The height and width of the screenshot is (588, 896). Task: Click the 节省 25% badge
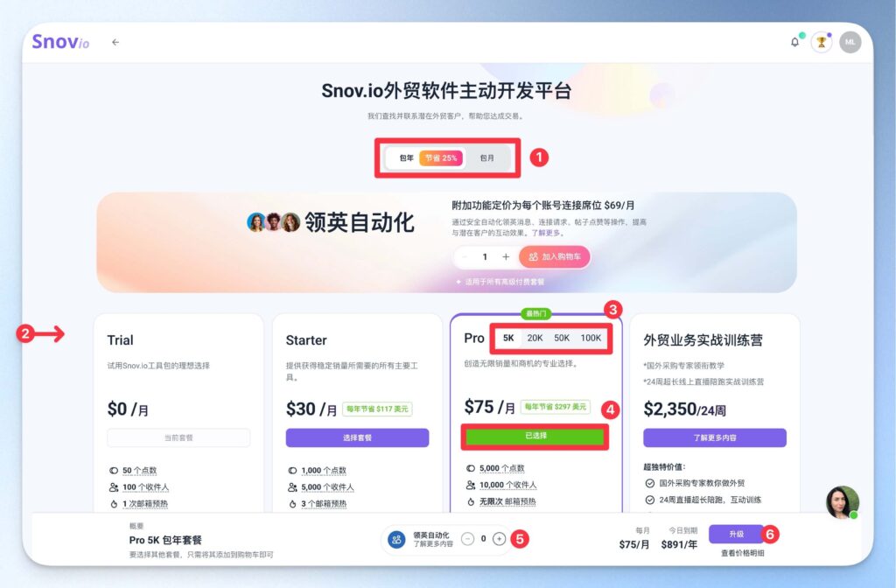pyautogui.click(x=441, y=158)
